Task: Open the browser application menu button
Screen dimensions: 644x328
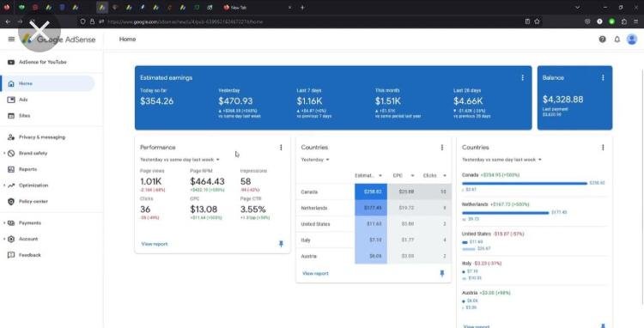Action: [635, 21]
